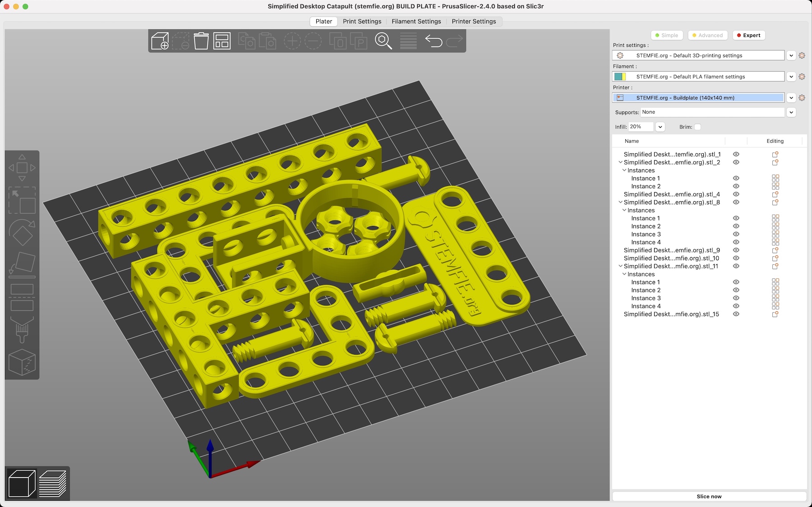Click the Remove instance minus icon
The image size is (812, 507).
[x=313, y=41]
